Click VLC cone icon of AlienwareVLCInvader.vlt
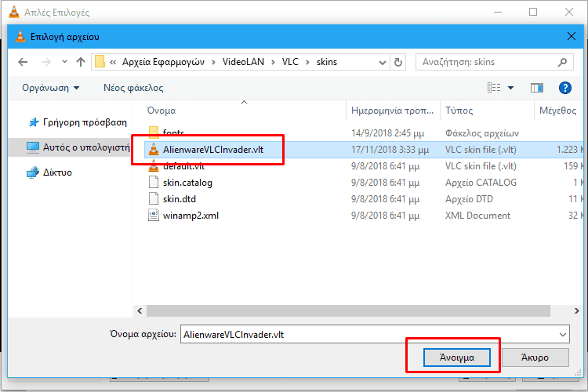 [x=154, y=149]
